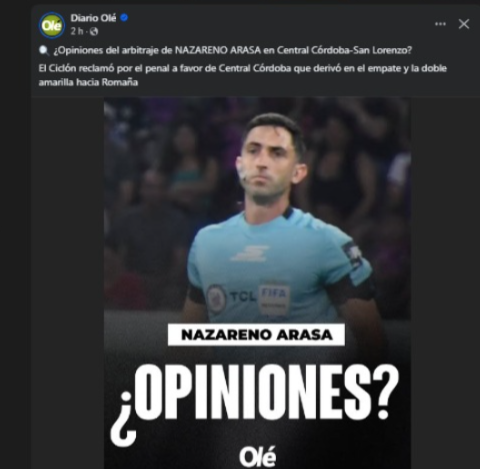Open the Olé profile avatar
The height and width of the screenshot is (469, 480).
pyautogui.click(x=52, y=25)
